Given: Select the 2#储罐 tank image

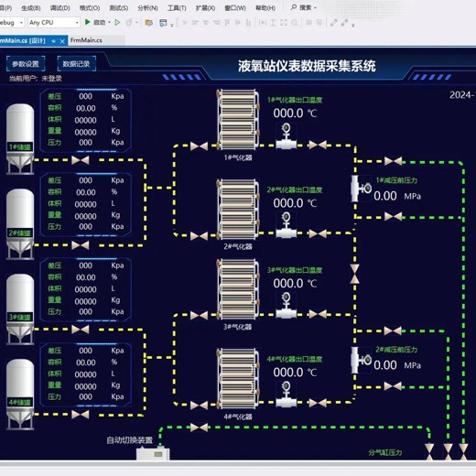Looking at the screenshot, I should [x=20, y=224].
